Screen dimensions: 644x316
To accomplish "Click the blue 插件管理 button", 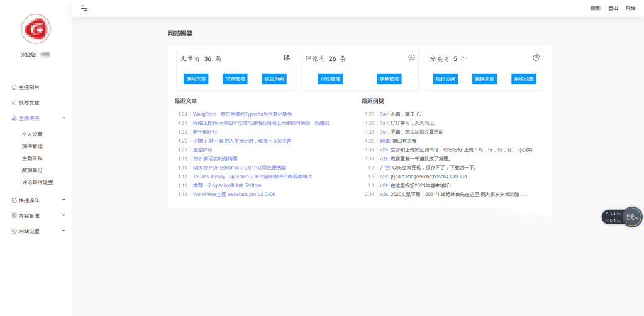I will 389,79.
